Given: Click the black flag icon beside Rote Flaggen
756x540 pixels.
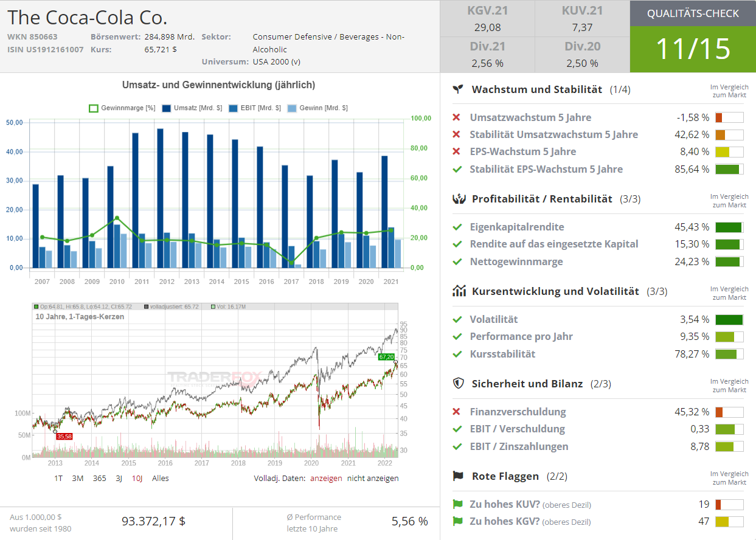Looking at the screenshot, I should pos(459,476).
